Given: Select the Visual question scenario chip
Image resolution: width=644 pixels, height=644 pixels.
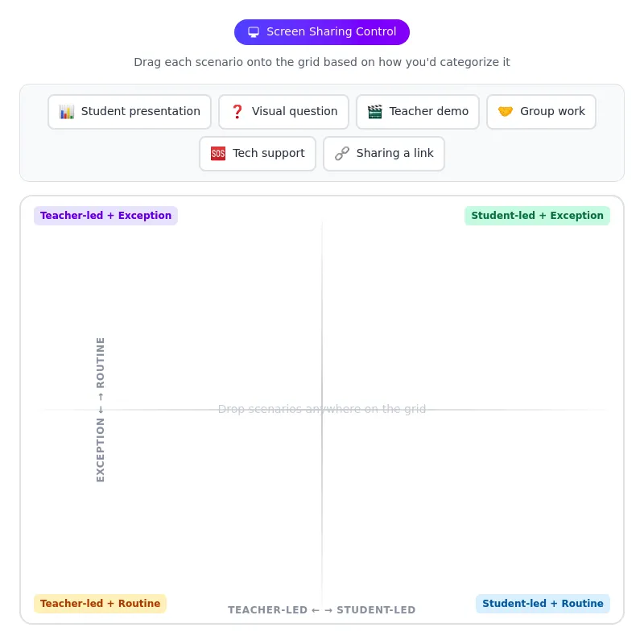Looking at the screenshot, I should 283,112.
